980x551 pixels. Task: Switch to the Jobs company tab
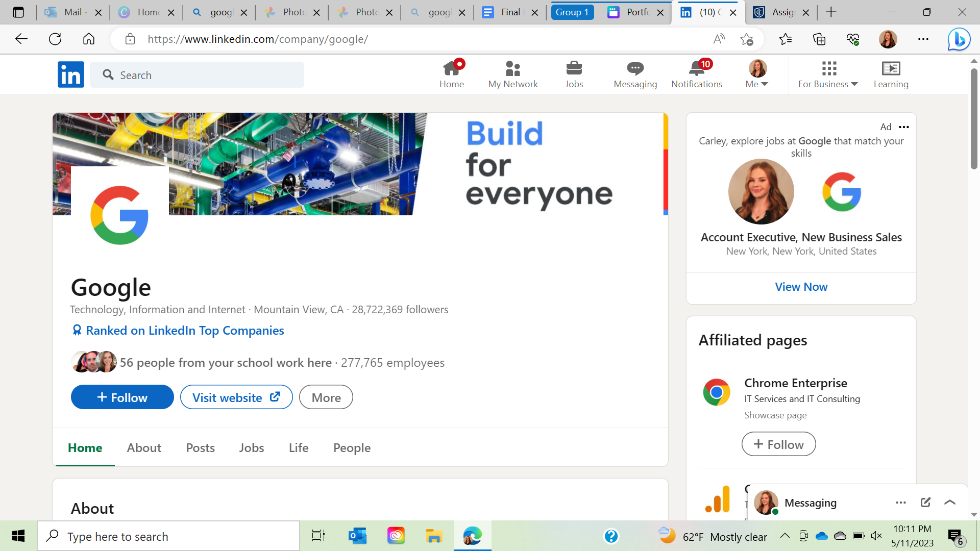coord(252,447)
